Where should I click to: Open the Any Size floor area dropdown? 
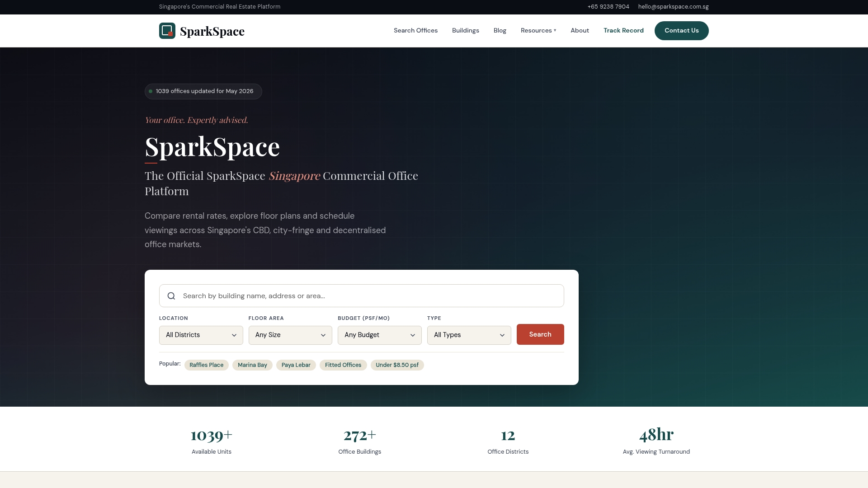[x=290, y=335]
